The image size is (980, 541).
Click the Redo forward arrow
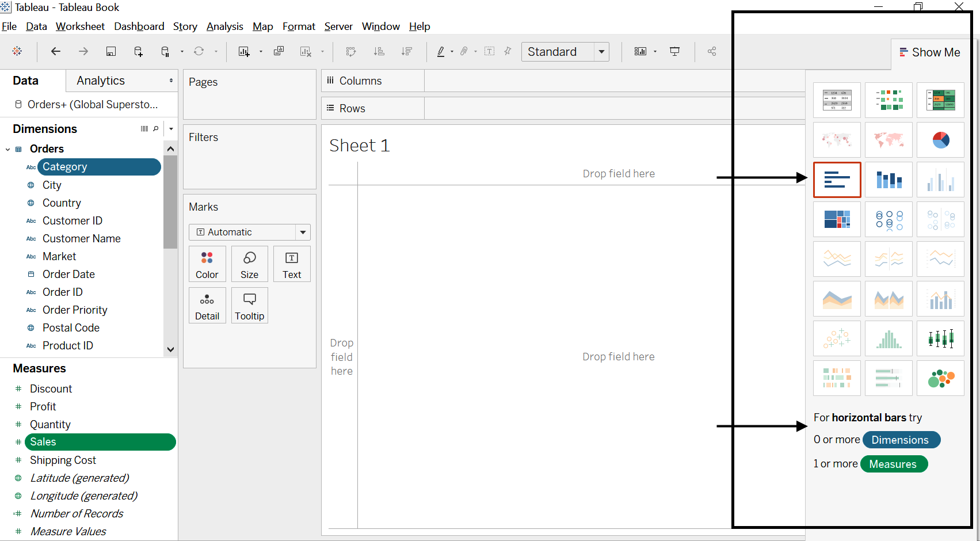point(83,51)
